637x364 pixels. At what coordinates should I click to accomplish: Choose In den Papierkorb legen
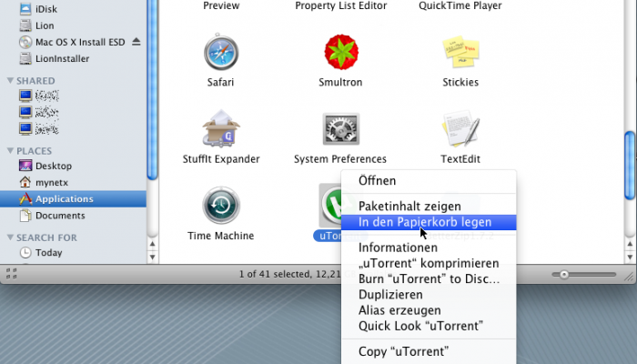pos(429,222)
